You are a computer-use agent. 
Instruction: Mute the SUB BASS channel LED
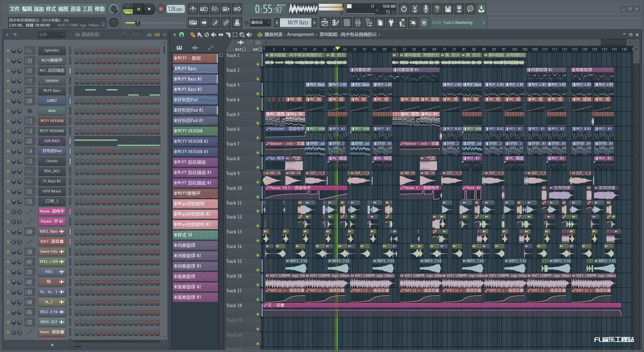[8, 141]
